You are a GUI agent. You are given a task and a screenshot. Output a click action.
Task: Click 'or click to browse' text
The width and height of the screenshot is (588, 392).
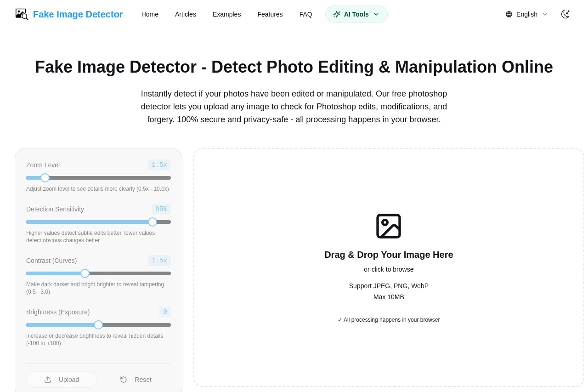pyautogui.click(x=389, y=269)
